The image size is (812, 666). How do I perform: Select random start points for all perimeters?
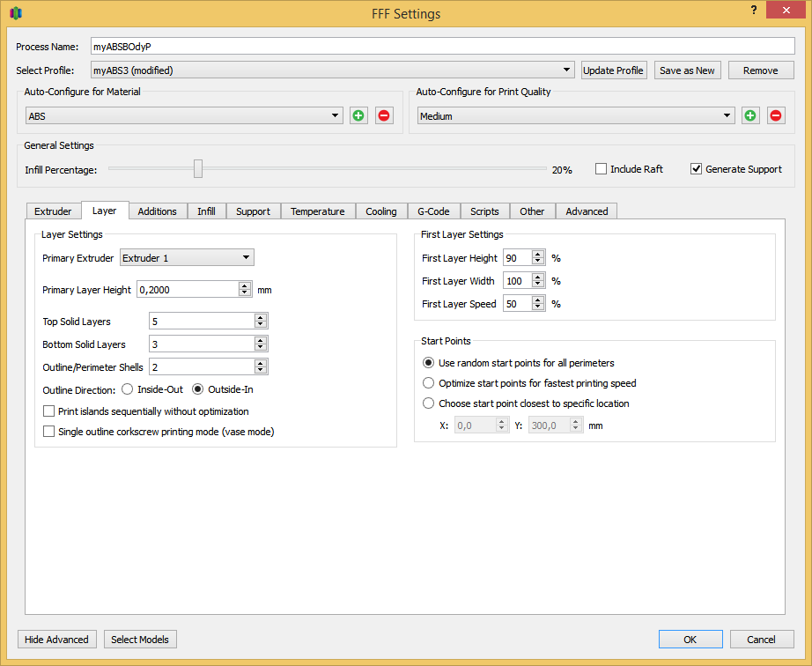[428, 363]
